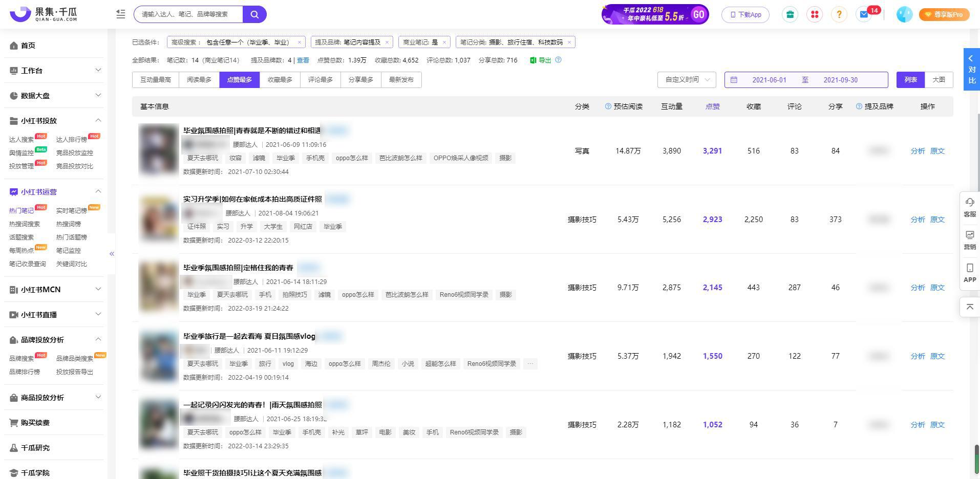The width and height of the screenshot is (980, 479).
Task: Open the green briefcase icon in header
Action: pyautogui.click(x=790, y=14)
